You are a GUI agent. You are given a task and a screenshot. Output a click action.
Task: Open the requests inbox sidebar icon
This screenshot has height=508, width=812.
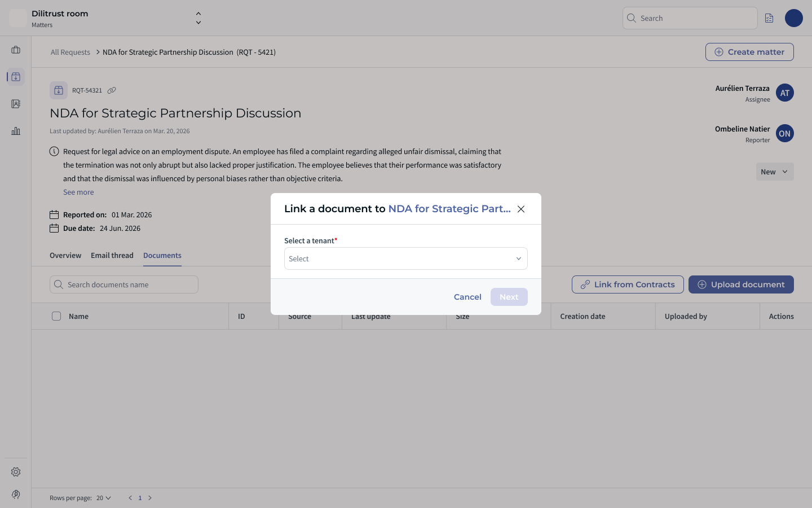click(16, 77)
